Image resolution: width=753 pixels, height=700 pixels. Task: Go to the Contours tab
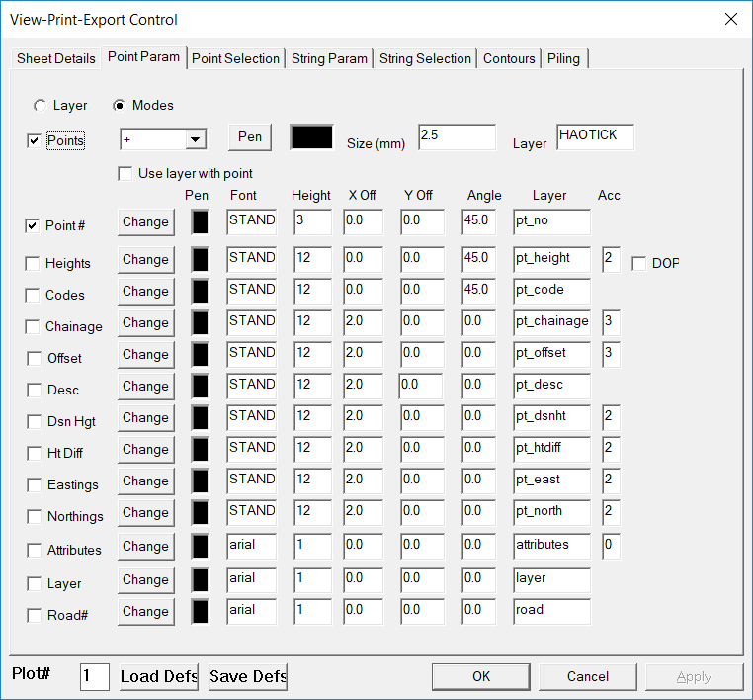tap(509, 58)
